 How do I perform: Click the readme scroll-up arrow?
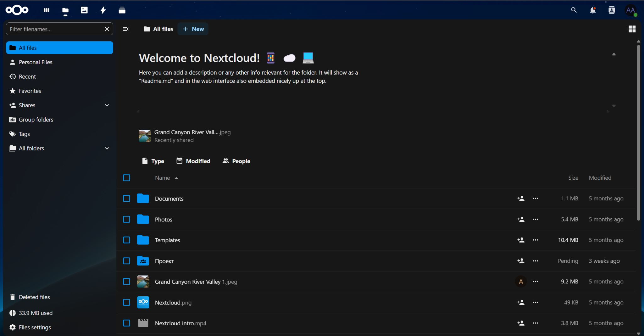pos(614,54)
